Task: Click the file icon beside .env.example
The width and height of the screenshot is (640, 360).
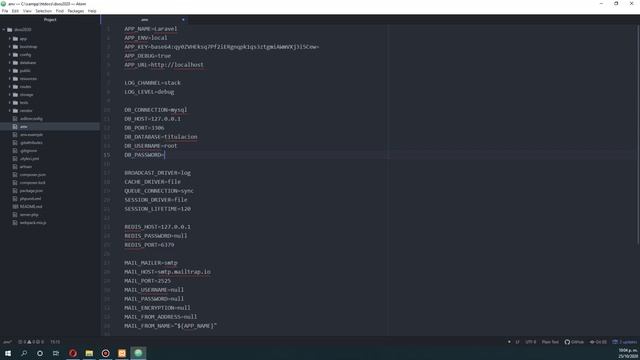Action: (x=15, y=135)
